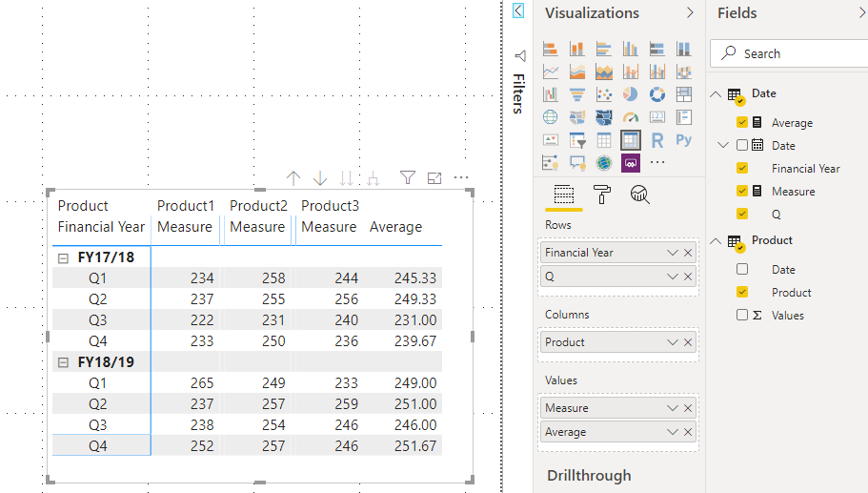Select the donut chart visual
The height and width of the screenshot is (493, 868).
tap(657, 94)
